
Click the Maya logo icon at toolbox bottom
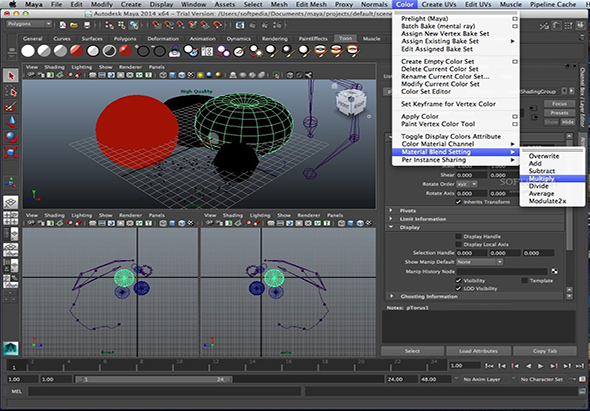click(x=11, y=349)
